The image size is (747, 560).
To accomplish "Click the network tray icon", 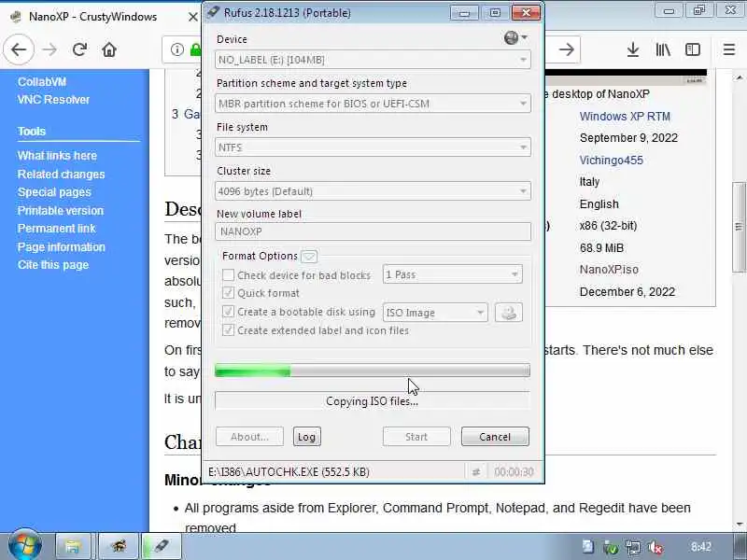I will coord(633,548).
